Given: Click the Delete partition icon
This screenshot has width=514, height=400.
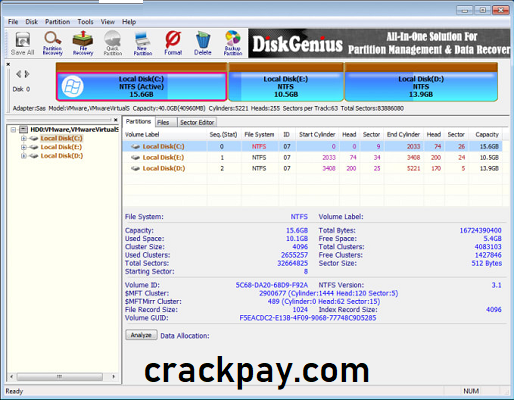Looking at the screenshot, I should [x=203, y=43].
